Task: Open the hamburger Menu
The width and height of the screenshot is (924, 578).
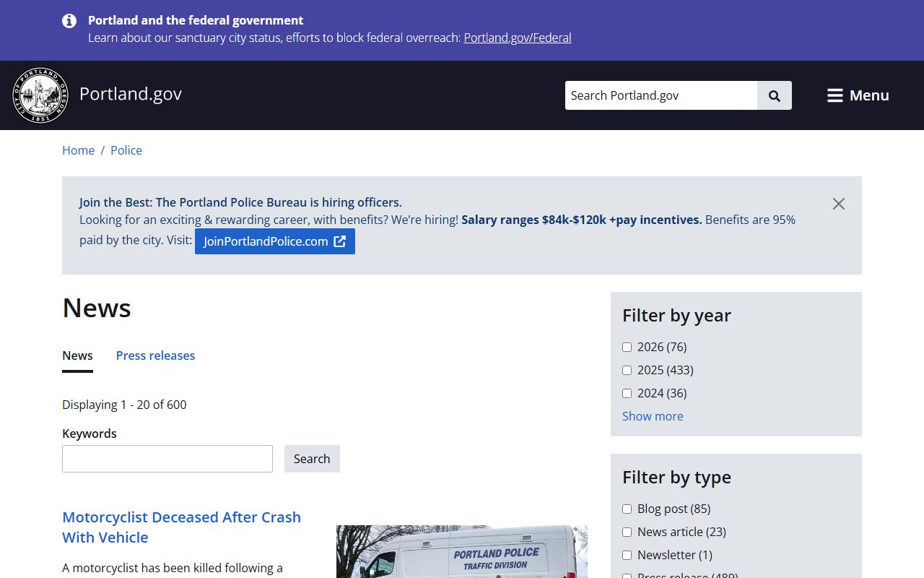Action: 858,95
